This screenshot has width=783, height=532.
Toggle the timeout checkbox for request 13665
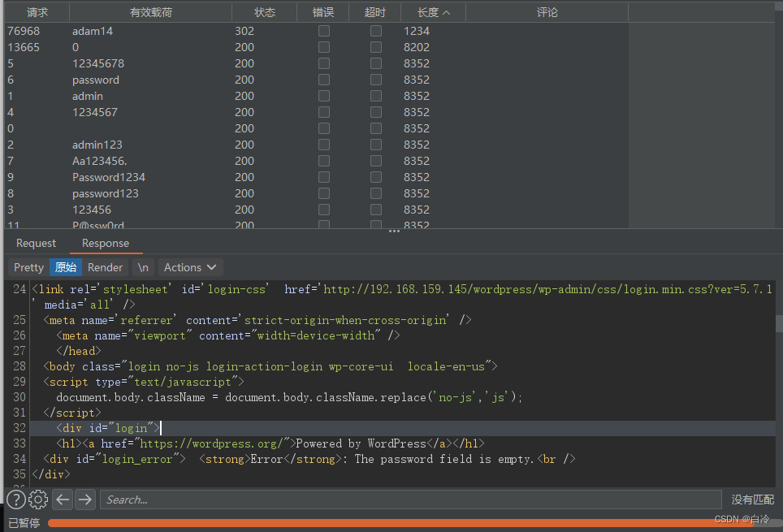pos(375,47)
